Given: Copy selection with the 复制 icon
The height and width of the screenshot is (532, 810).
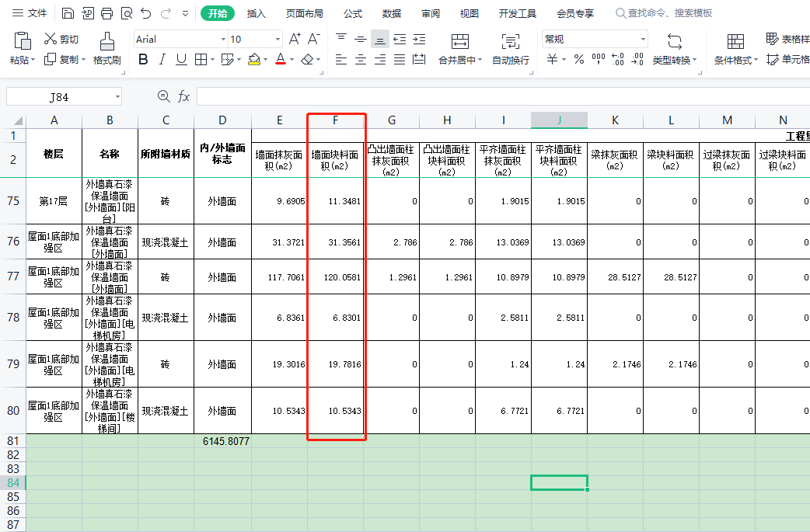Looking at the screenshot, I should [x=50, y=59].
